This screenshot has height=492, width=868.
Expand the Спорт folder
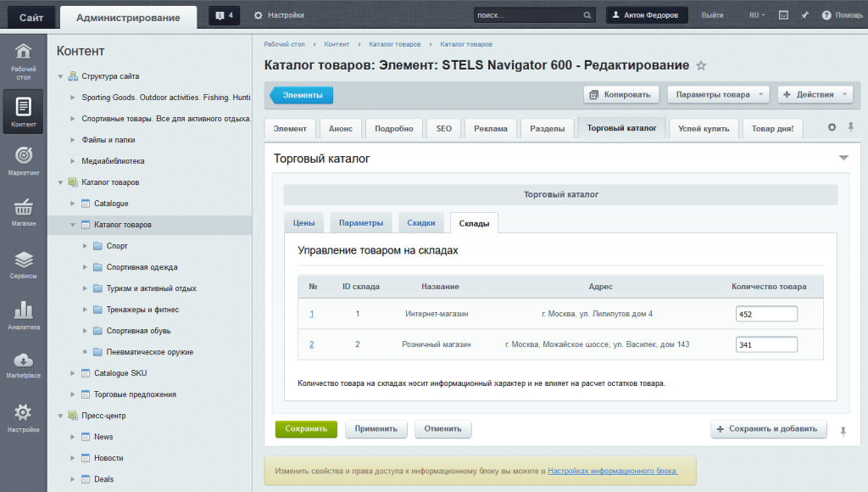pos(85,246)
